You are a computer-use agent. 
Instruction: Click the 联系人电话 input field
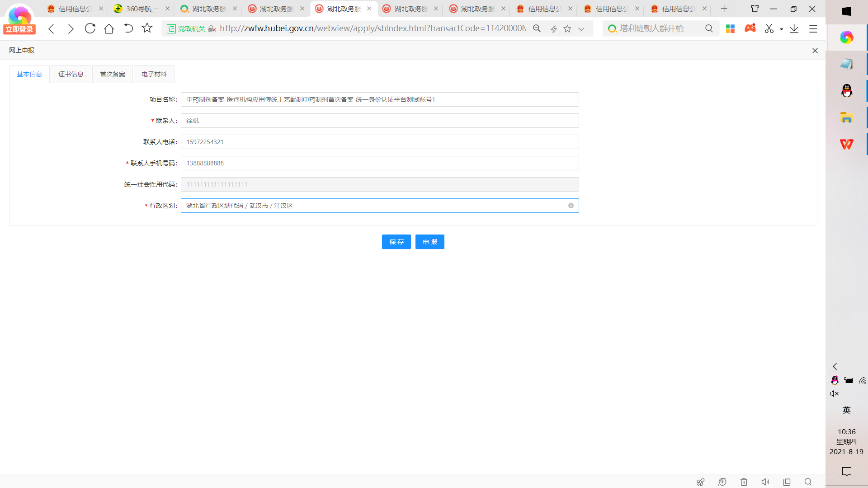pyautogui.click(x=380, y=142)
